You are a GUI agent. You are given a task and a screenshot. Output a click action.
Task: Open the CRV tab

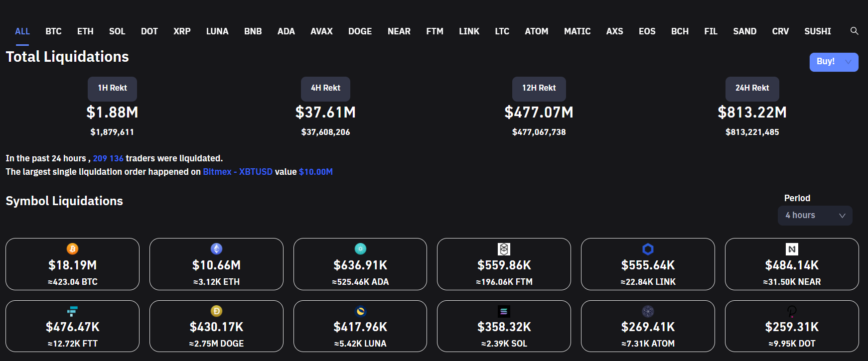(780, 31)
